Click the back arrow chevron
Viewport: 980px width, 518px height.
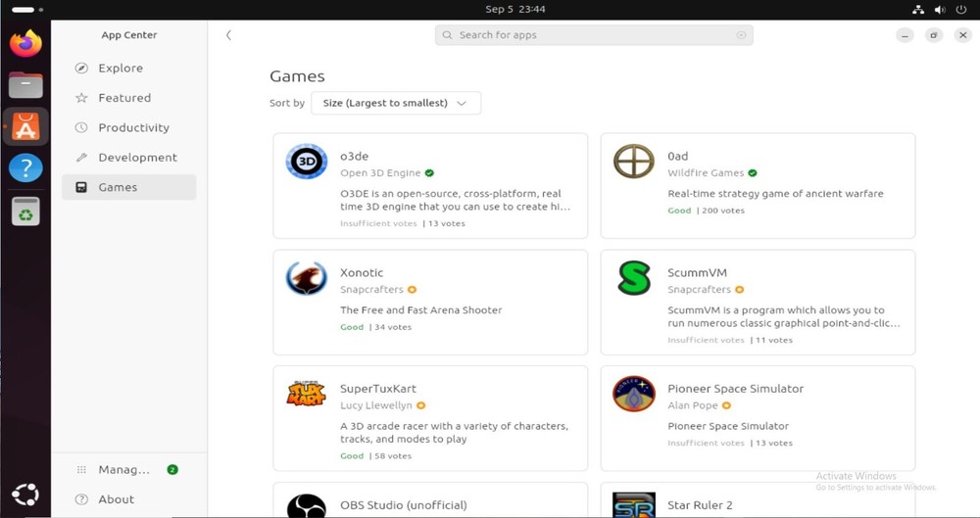tap(228, 35)
